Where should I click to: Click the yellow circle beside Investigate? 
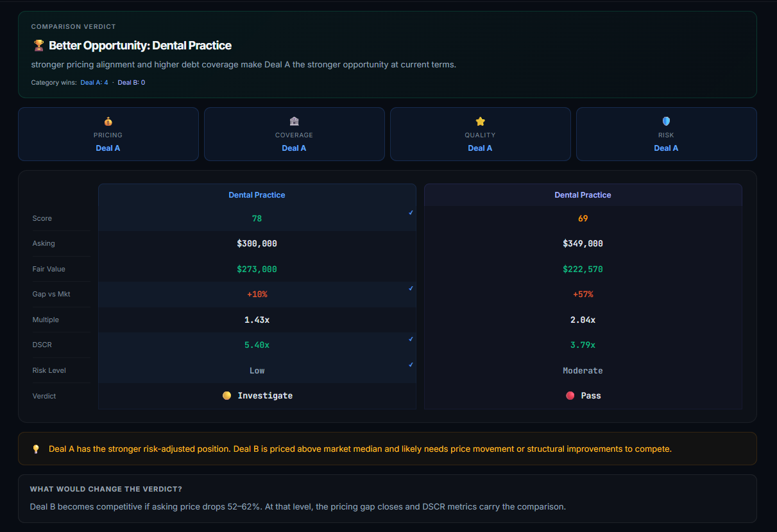click(226, 396)
